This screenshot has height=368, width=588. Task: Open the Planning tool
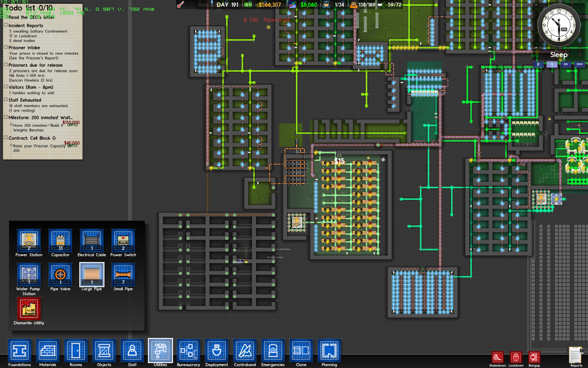click(330, 350)
